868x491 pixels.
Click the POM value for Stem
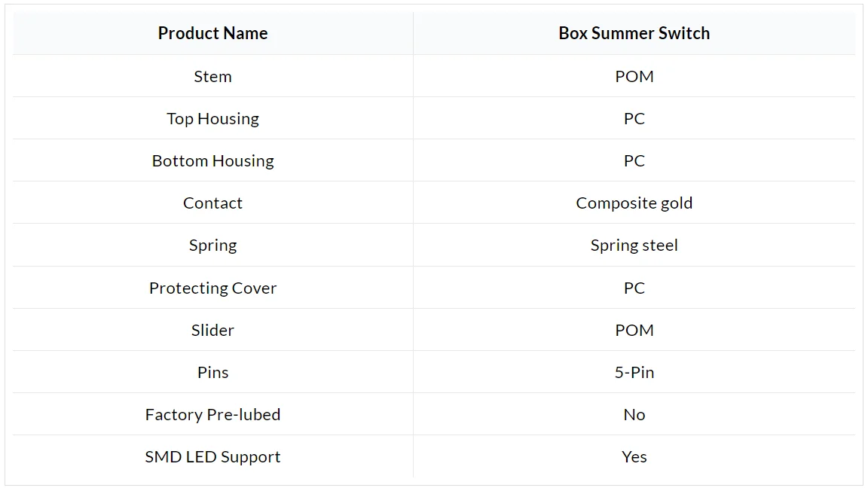pos(634,76)
